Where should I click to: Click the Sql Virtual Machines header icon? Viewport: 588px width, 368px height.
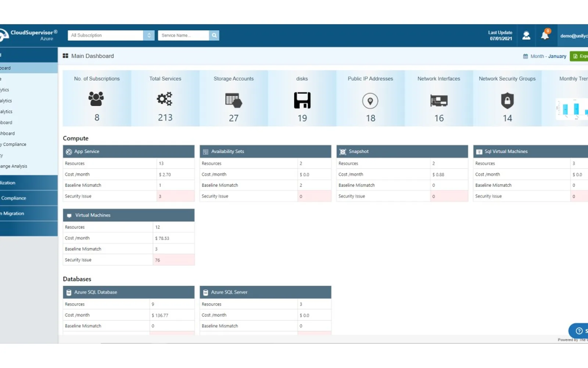click(x=479, y=152)
